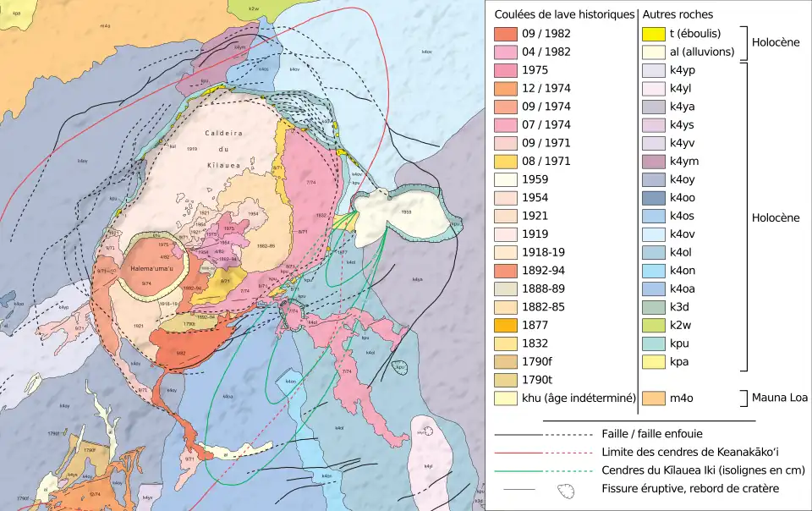Screen dimensions: 812x511
Task: Click the 09 / 1982 lava flow swatch
Action: (506, 35)
